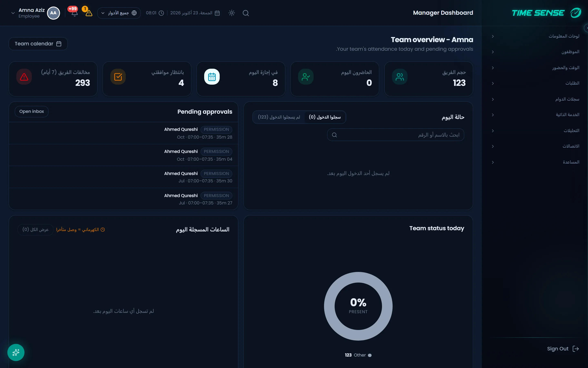Click the Sign Out exit icon
Screen dimensions: 588x368
(576, 349)
